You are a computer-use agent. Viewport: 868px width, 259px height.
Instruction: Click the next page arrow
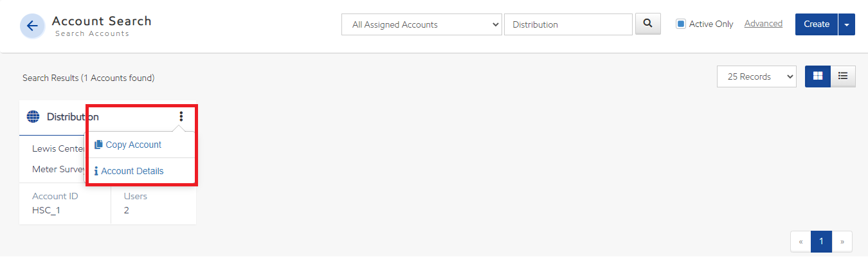842,242
